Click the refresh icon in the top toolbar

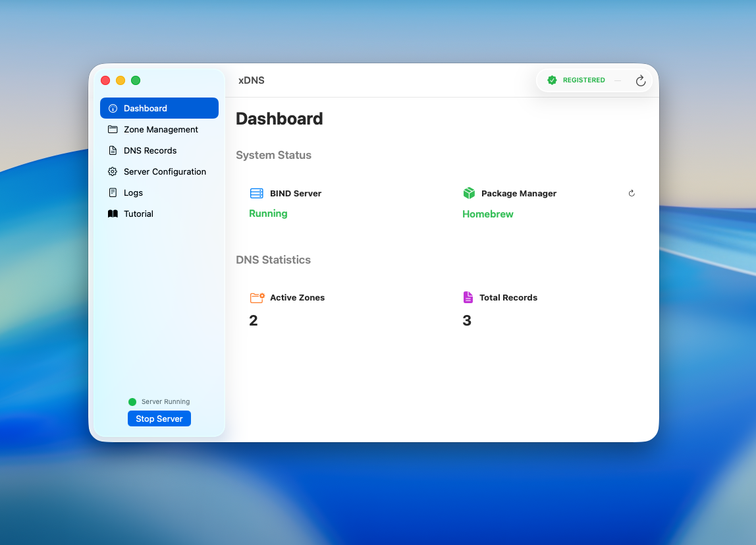pos(640,80)
